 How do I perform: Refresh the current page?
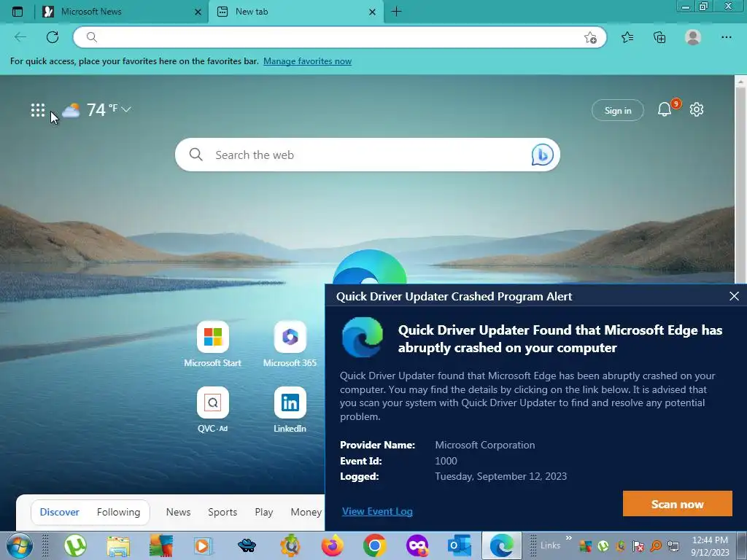coord(53,37)
